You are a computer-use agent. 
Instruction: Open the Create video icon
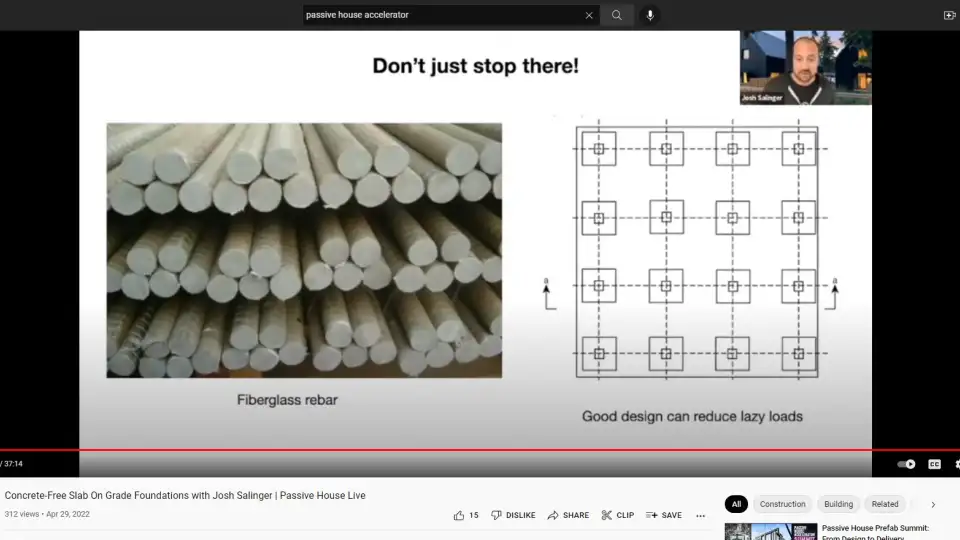tap(949, 15)
